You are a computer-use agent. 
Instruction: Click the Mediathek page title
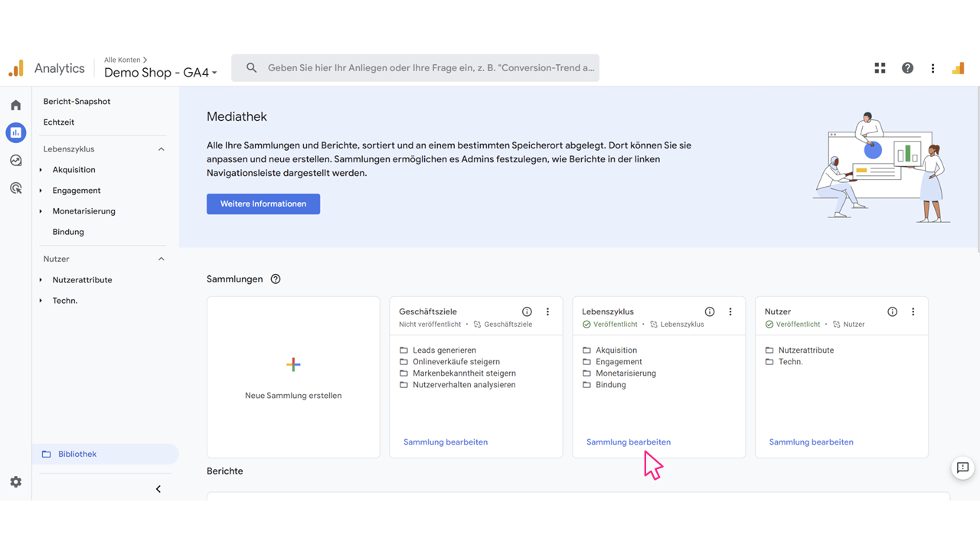pos(237,117)
